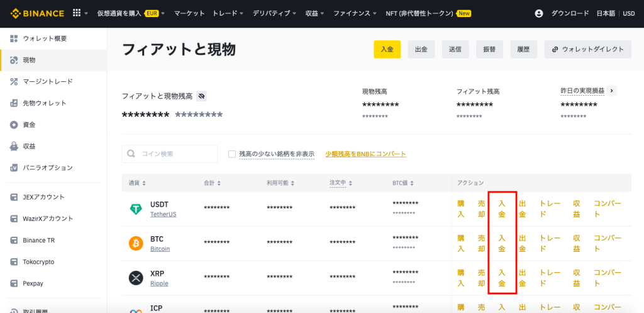The image size is (644, 313).
Task: Sort by 通貨 column header
Action: coord(137,183)
